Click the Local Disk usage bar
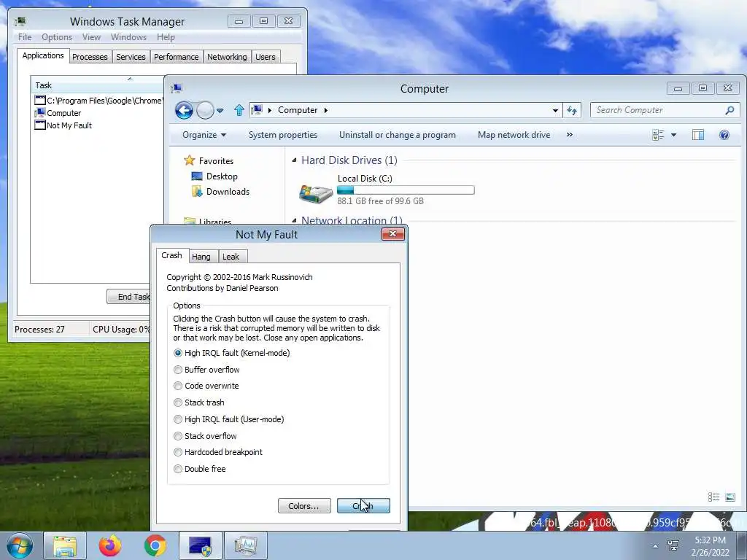 coord(406,190)
